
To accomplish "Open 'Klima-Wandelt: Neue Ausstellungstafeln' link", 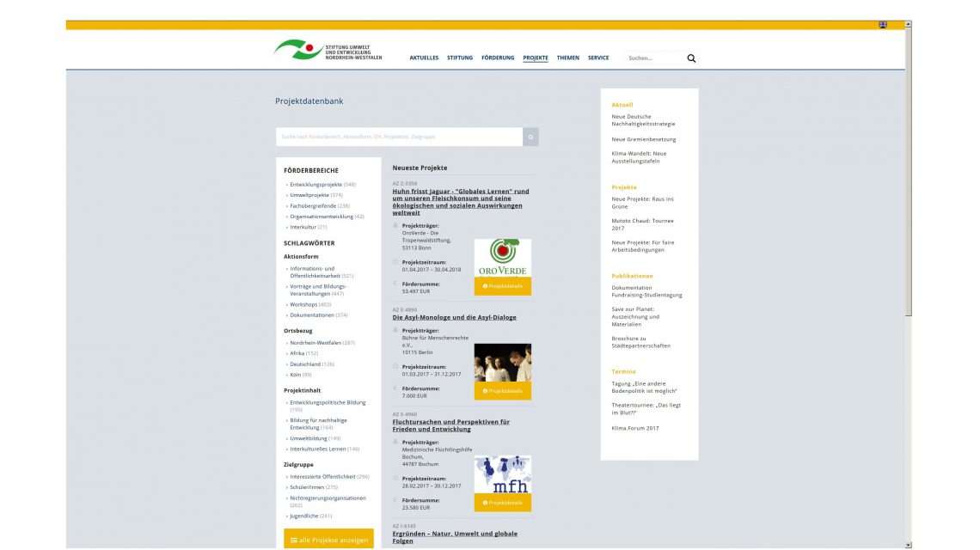I will coord(639,157).
